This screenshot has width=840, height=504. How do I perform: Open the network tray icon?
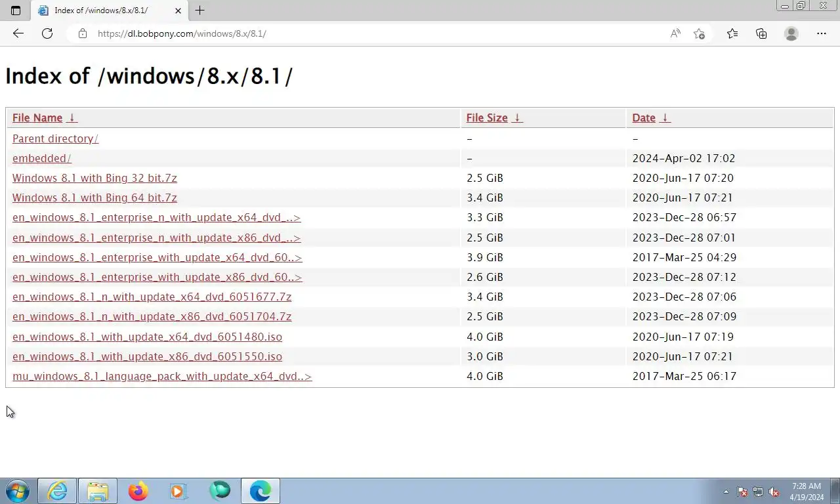pos(758,492)
